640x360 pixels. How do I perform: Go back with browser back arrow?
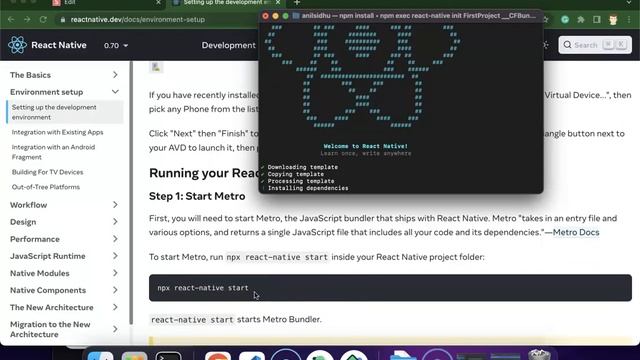[x=11, y=19]
